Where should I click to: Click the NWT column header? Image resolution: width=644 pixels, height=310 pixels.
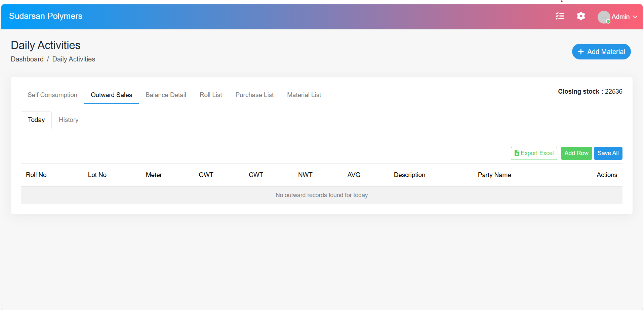[305, 175]
